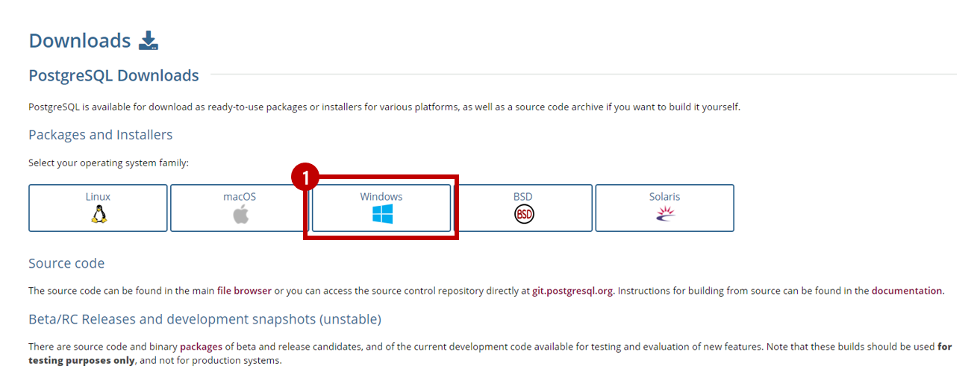
Task: Click the "Downloads" page heading
Action: [80, 40]
